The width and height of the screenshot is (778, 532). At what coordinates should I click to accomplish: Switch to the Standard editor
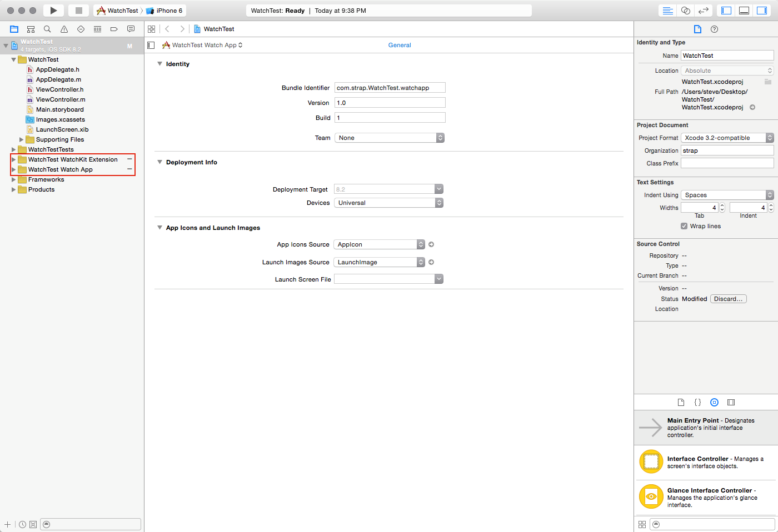tap(668, 11)
